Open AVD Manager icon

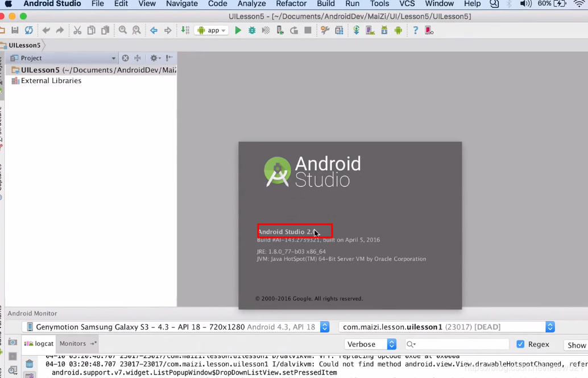(371, 30)
